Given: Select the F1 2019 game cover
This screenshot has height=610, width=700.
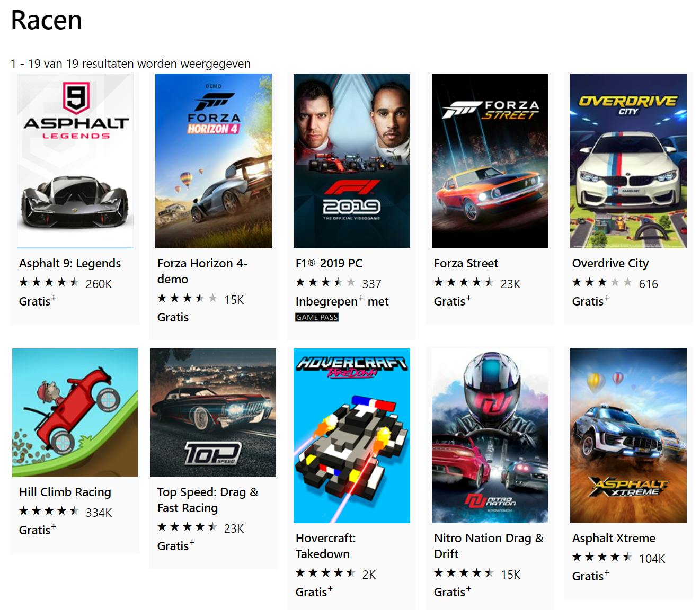Looking at the screenshot, I should tap(352, 161).
